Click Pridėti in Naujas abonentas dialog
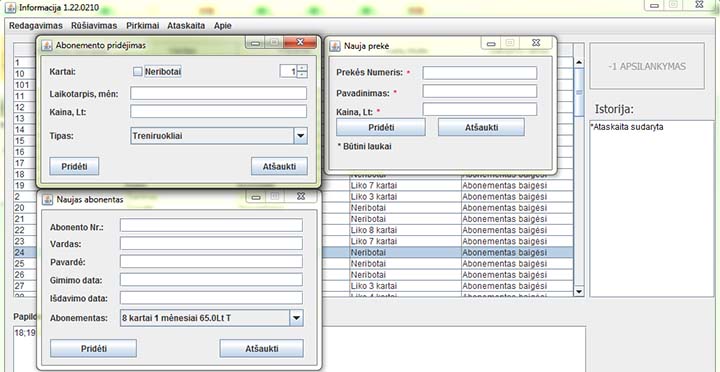720x372 pixels. click(93, 349)
